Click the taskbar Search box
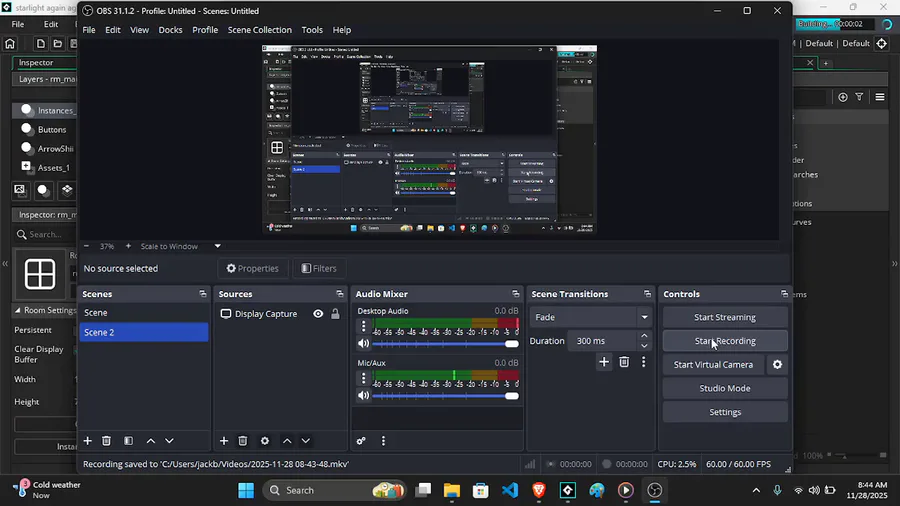Viewport: 900px width, 506px height. (335, 490)
